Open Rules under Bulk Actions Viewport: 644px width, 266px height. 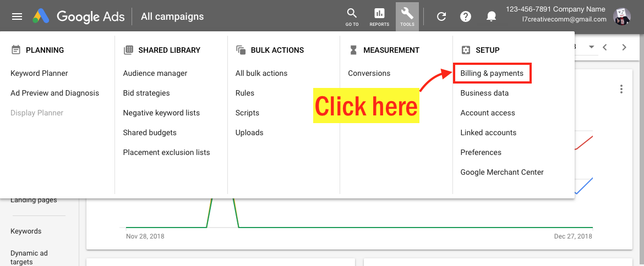click(245, 93)
